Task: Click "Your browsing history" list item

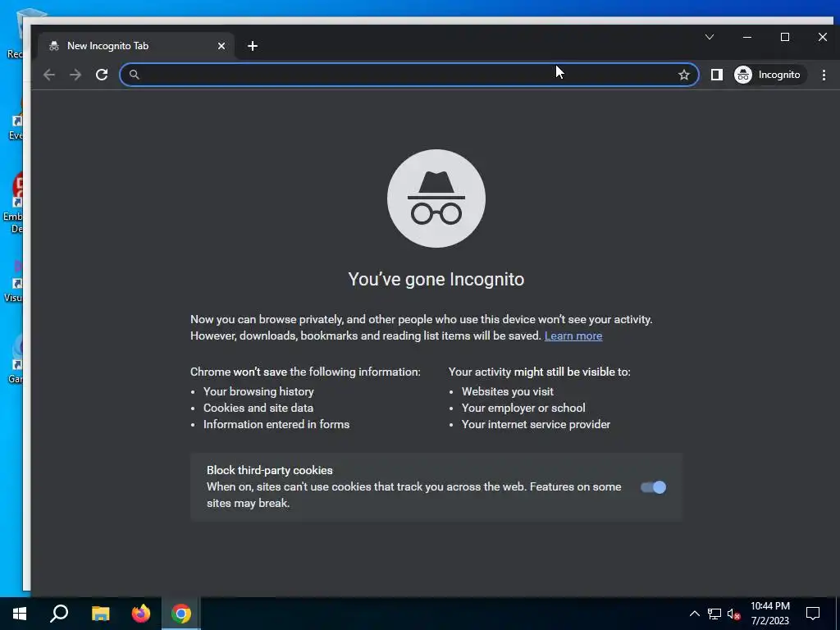Action: [258, 391]
